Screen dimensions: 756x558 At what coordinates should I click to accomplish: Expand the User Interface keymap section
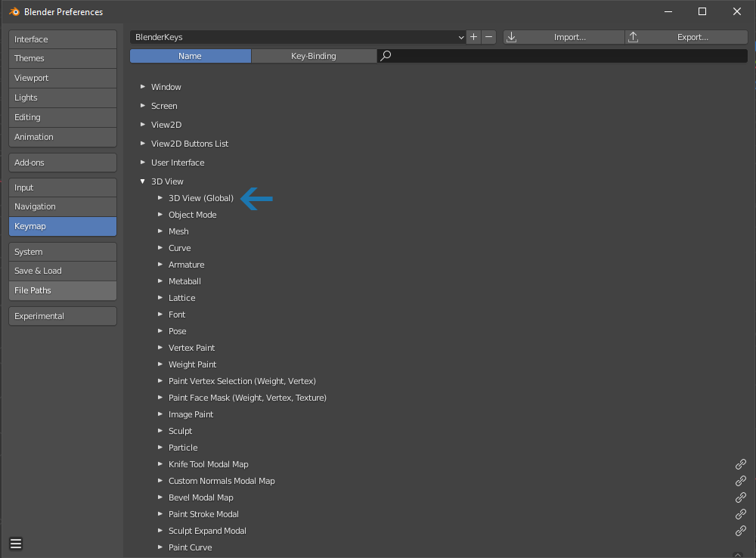tap(143, 163)
